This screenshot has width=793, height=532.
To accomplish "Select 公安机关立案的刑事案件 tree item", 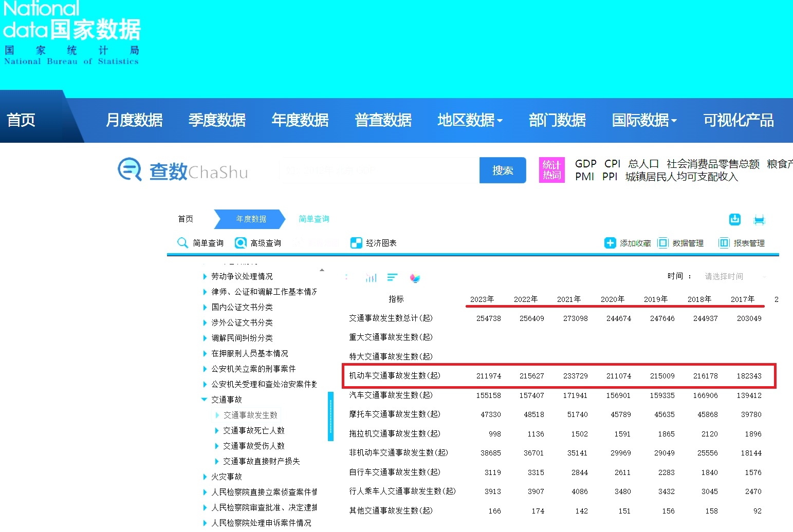I will 253,369.
